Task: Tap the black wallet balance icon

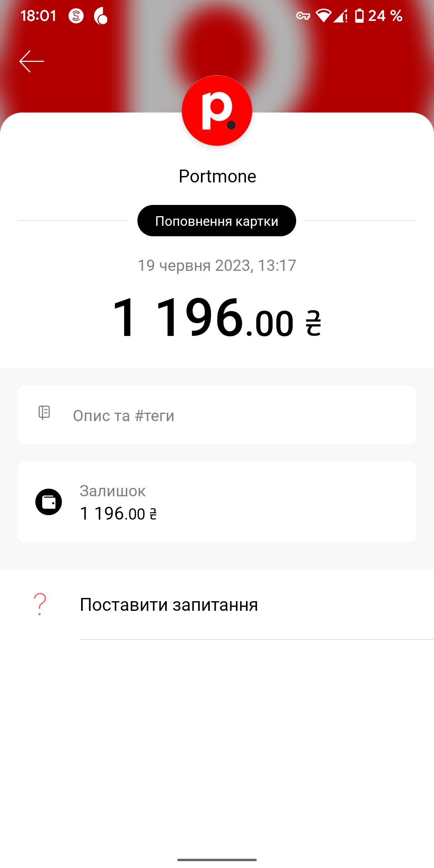Action: tap(49, 502)
